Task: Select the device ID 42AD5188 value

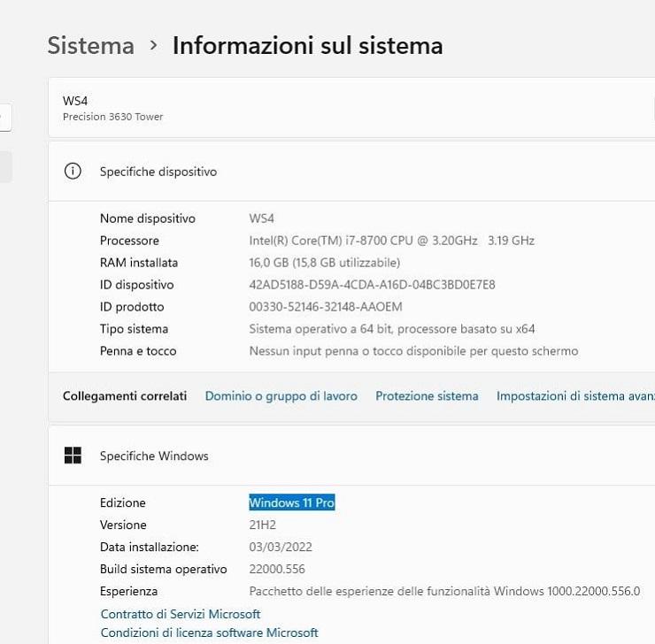Action: [372, 285]
